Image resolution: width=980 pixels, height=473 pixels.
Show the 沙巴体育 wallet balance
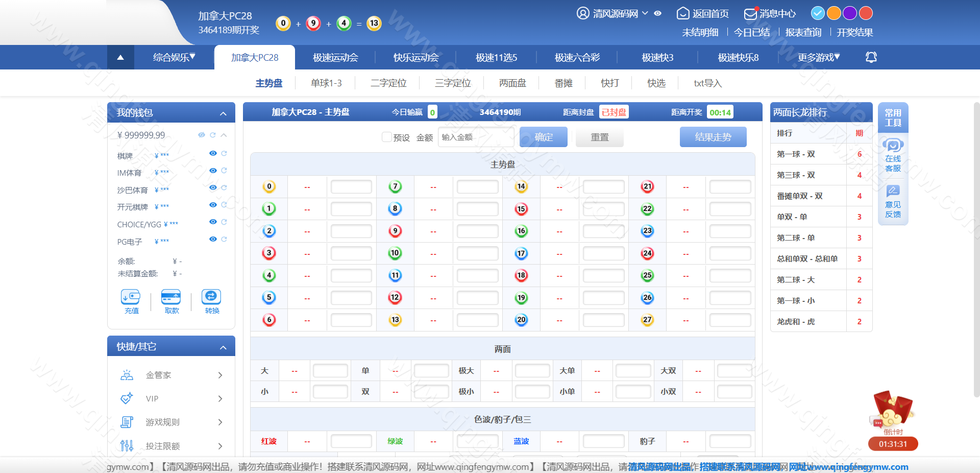[213, 187]
